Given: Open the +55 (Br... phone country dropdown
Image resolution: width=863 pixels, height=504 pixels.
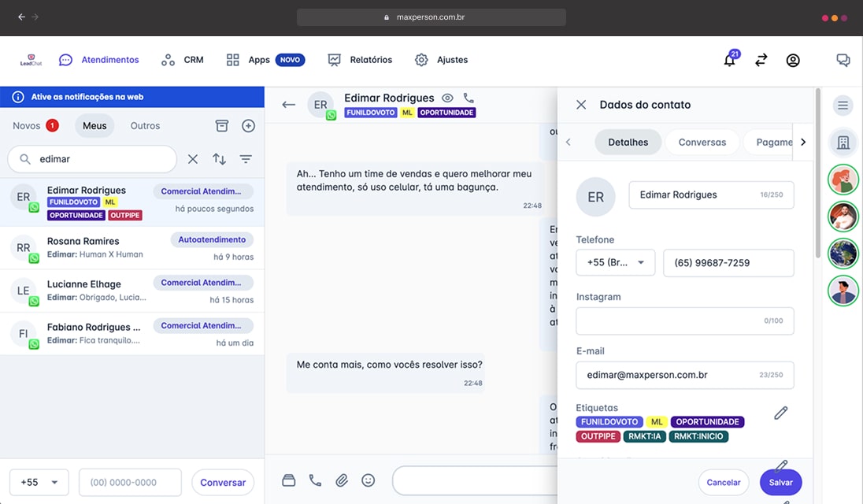Looking at the screenshot, I should (615, 263).
